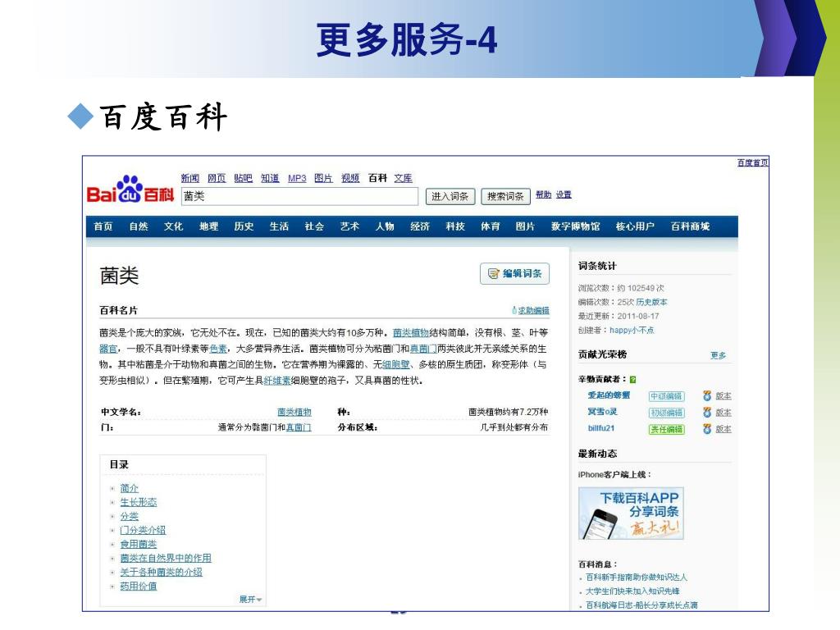Click the medal icon beside 爱起的螃蟹
This screenshot has width=840, height=630.
tap(707, 396)
